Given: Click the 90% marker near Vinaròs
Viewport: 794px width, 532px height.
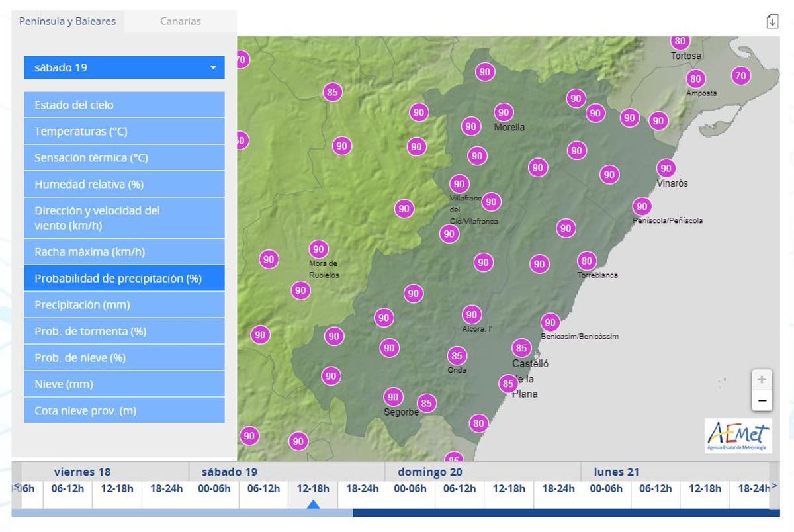Looking at the screenshot, I should 666,167.
